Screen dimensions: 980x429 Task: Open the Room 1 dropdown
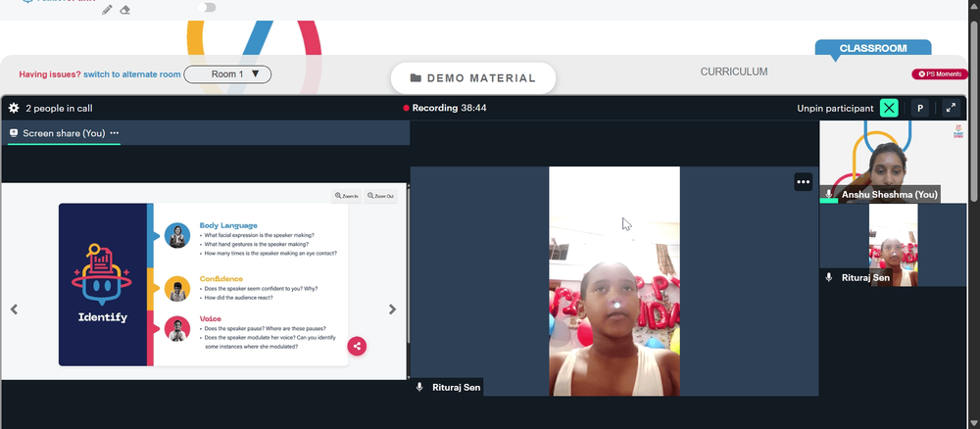click(x=227, y=74)
